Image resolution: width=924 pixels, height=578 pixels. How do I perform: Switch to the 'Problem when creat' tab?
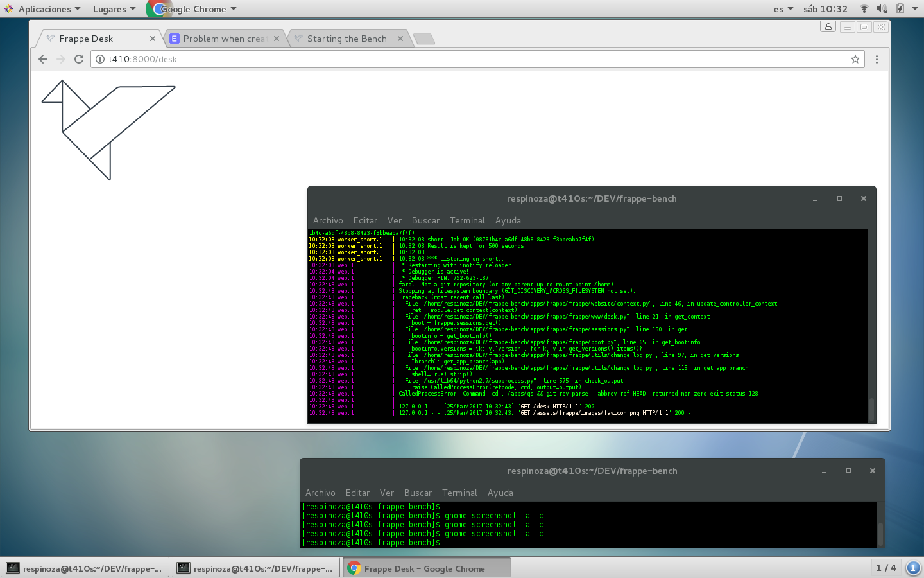click(x=225, y=39)
